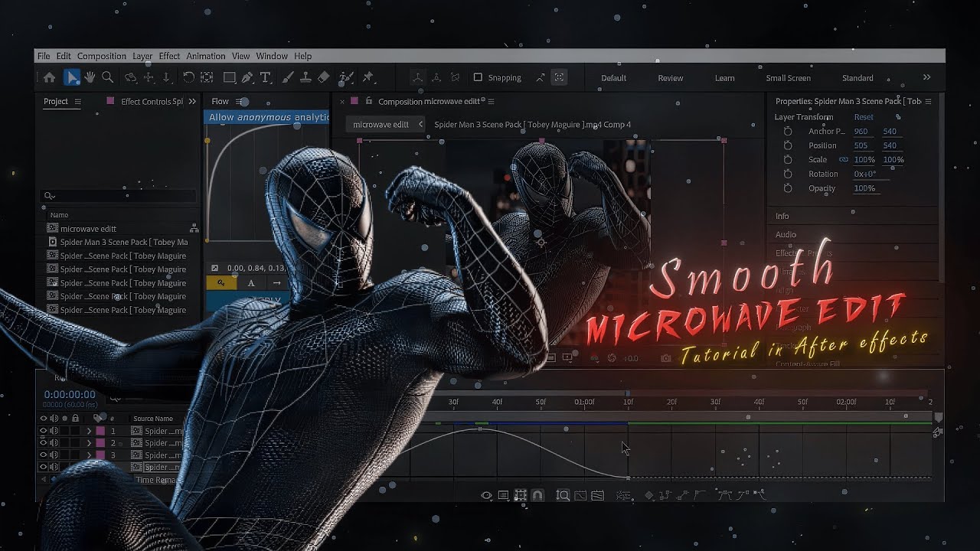980x551 pixels.
Task: Select the Pen tool
Action: pyautogui.click(x=247, y=77)
